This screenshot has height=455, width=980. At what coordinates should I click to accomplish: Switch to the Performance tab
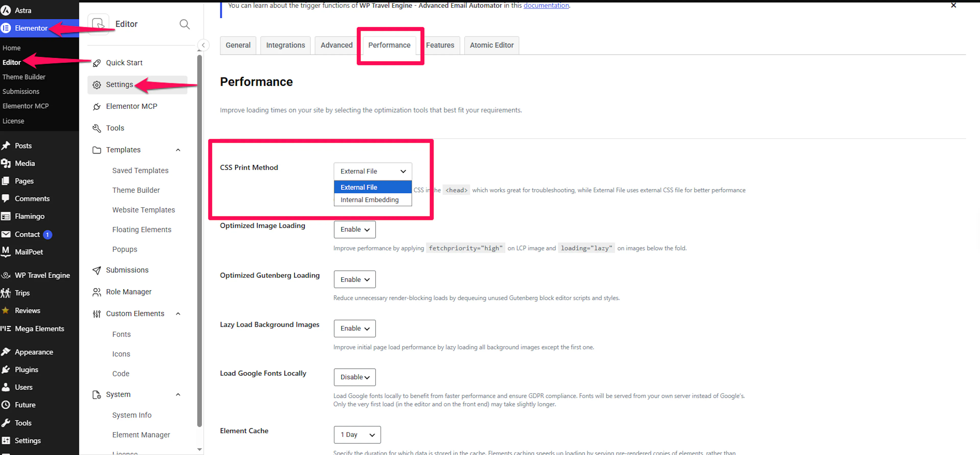pyautogui.click(x=389, y=45)
